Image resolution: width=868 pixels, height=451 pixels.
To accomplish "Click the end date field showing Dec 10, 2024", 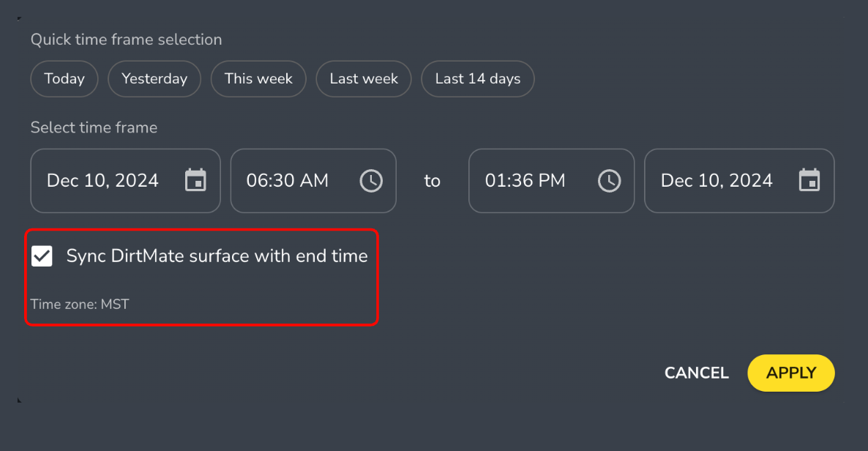I will tap(717, 181).
